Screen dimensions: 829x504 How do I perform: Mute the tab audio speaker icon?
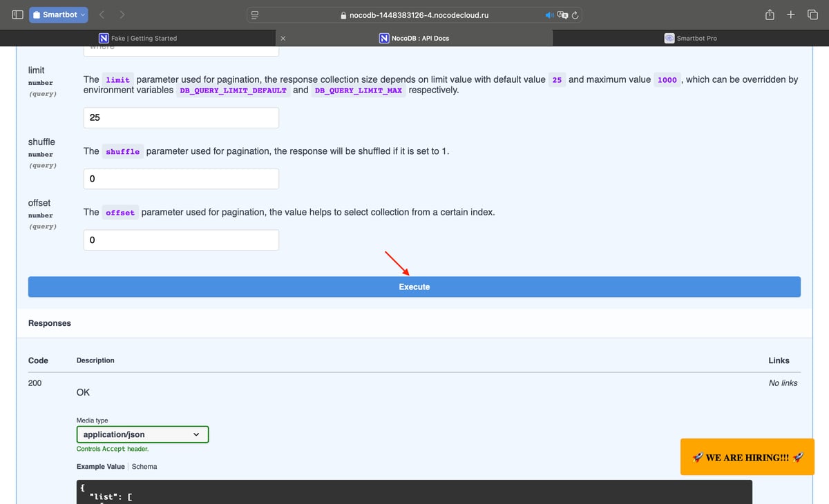549,14
